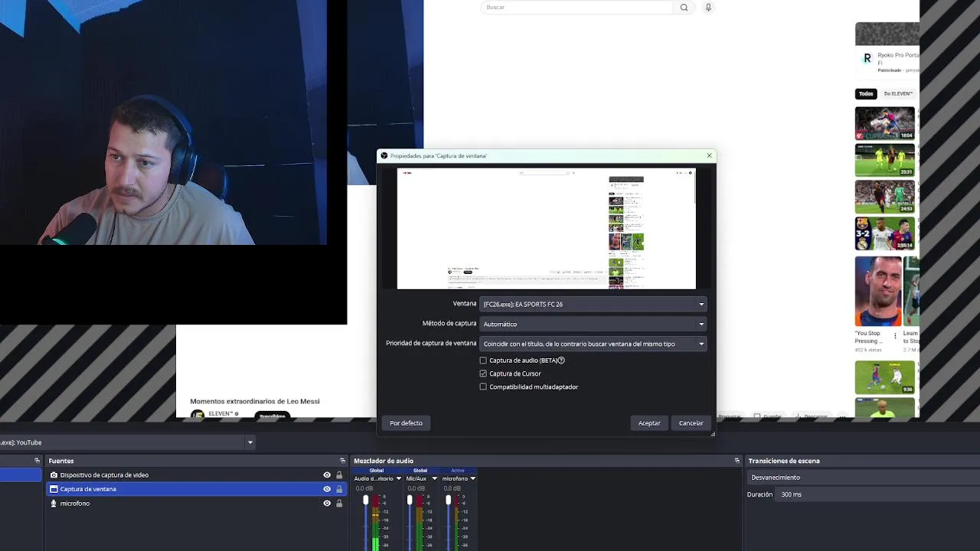The width and height of the screenshot is (980, 551).
Task: Open recommended video thumbnail with 18:04 duration
Action: coord(884,124)
